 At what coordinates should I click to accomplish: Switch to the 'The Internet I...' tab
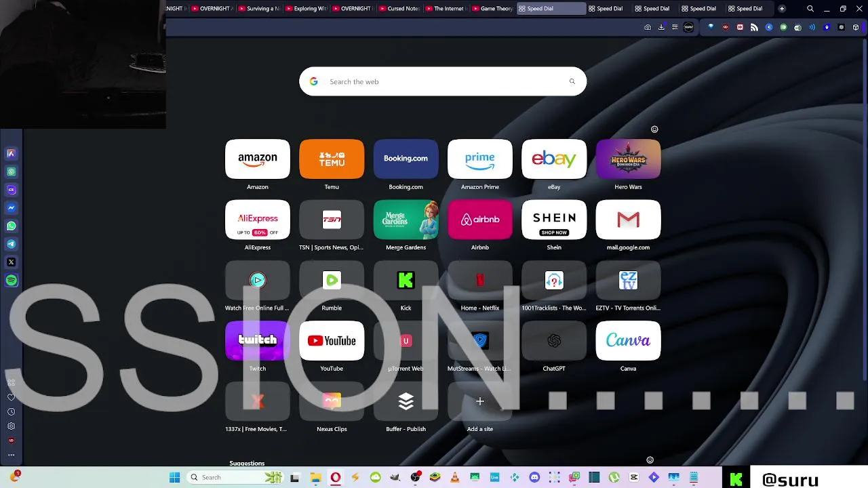coord(446,9)
